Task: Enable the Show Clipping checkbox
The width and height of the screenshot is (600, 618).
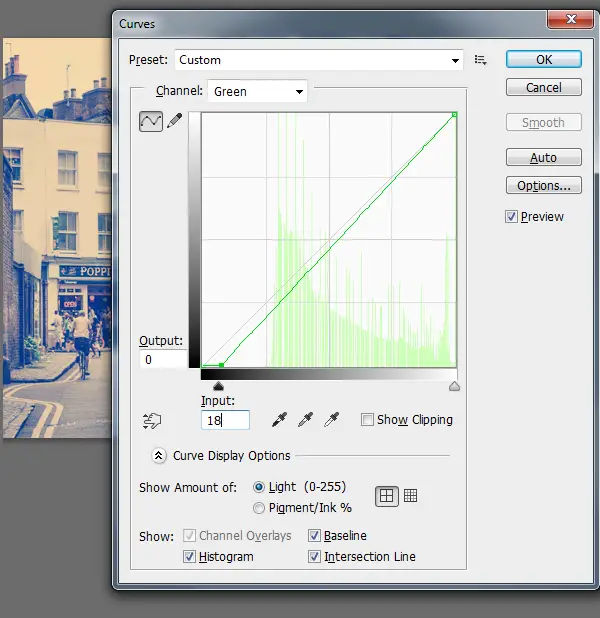Action: click(367, 420)
